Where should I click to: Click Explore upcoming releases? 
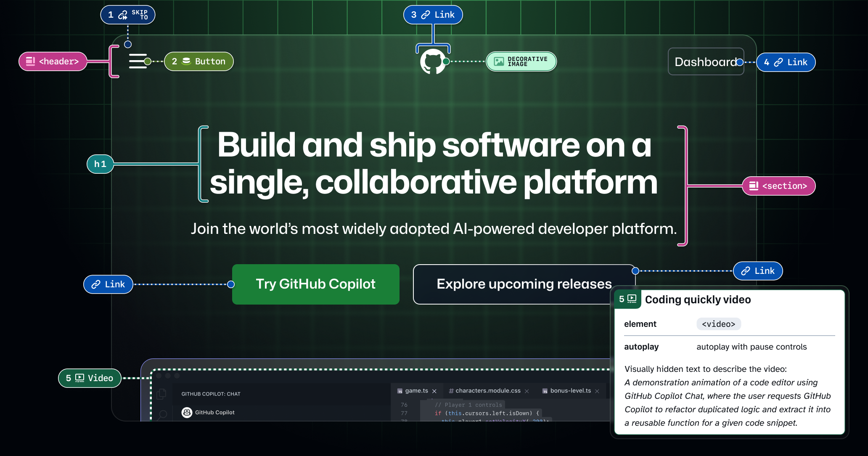coord(524,284)
